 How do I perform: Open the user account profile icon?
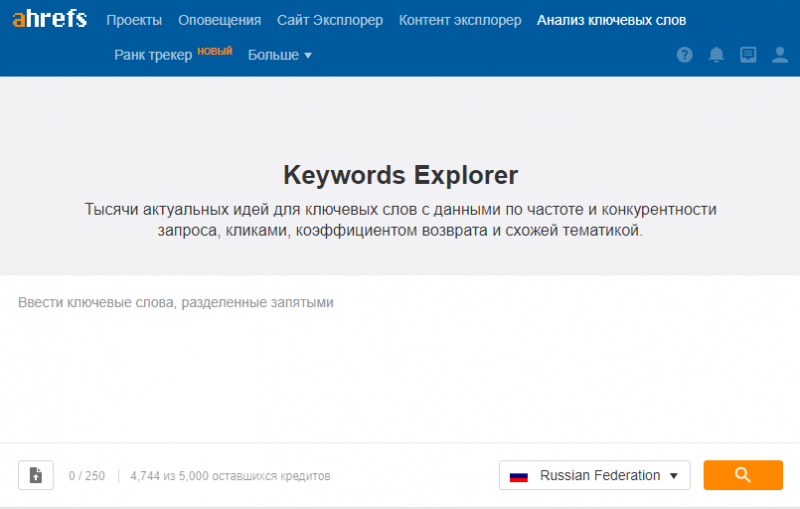780,55
